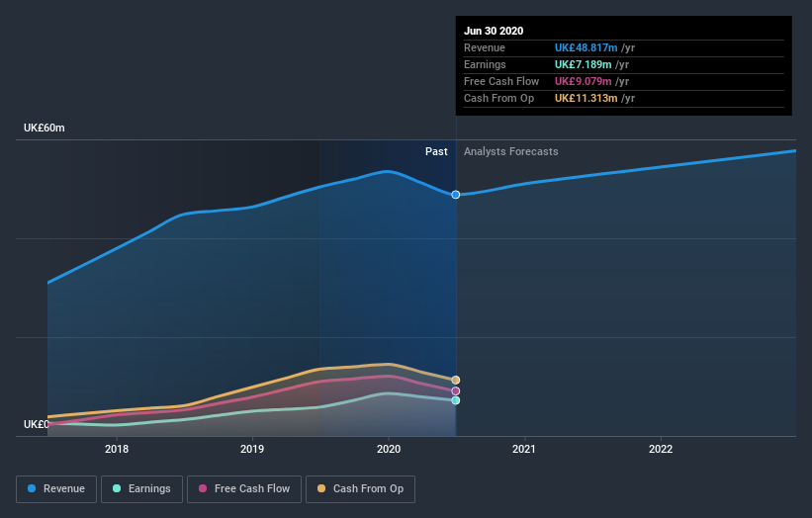
Task: Click the Revenue row label in the tooltip
Action: click(x=485, y=47)
